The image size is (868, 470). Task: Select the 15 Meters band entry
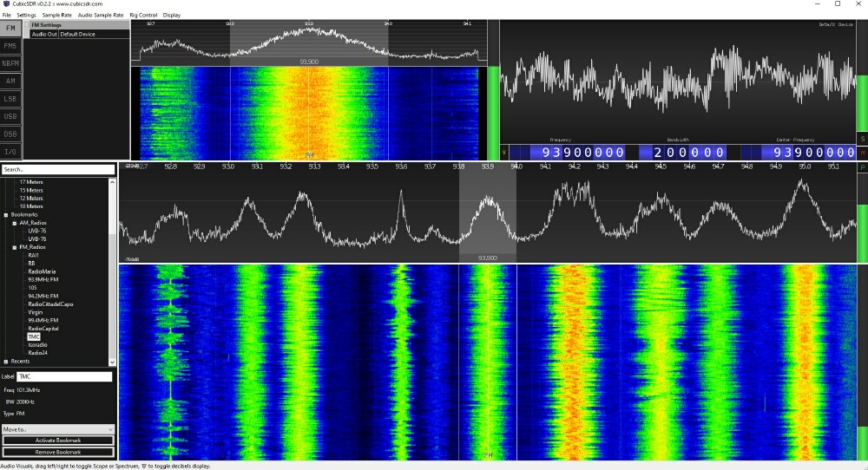coord(31,190)
